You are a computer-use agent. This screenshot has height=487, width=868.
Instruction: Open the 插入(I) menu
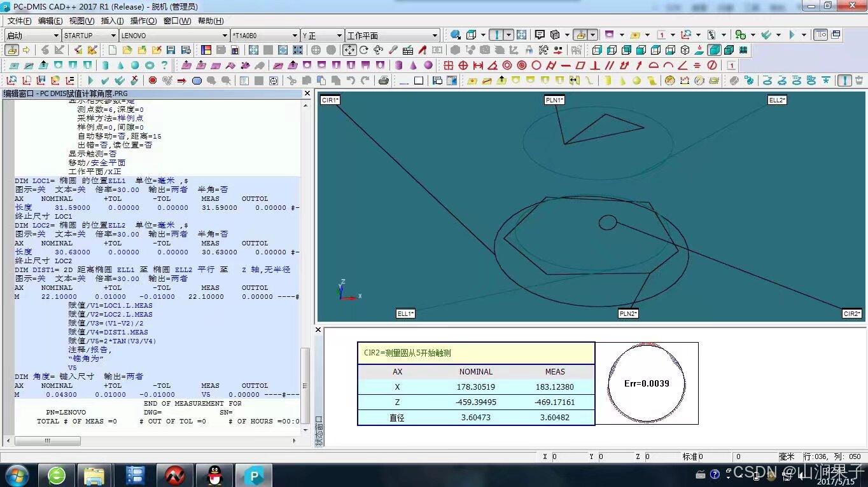[112, 21]
